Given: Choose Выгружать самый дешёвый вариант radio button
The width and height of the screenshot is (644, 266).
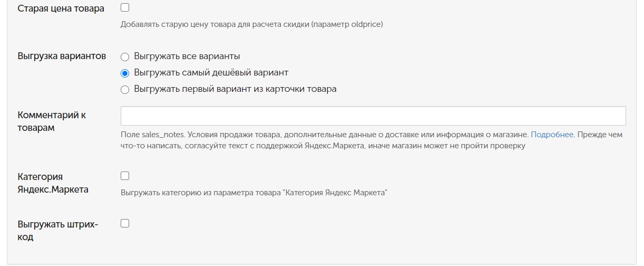Looking at the screenshot, I should coord(125,73).
